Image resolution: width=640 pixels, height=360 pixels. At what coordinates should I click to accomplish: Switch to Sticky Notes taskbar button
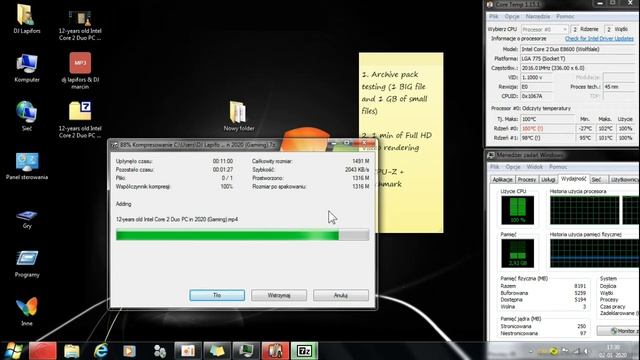pyautogui.click(x=217, y=351)
